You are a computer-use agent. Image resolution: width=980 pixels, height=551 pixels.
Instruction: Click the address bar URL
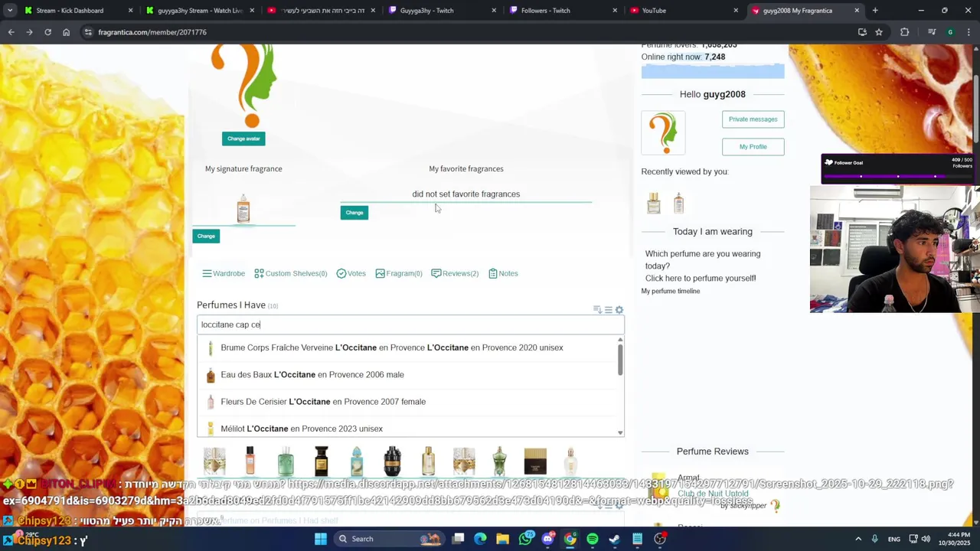[152, 32]
